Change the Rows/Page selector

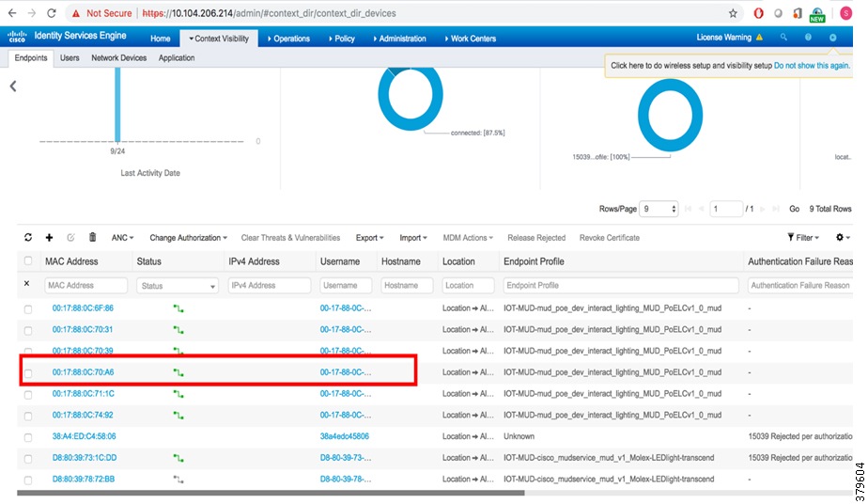(659, 209)
